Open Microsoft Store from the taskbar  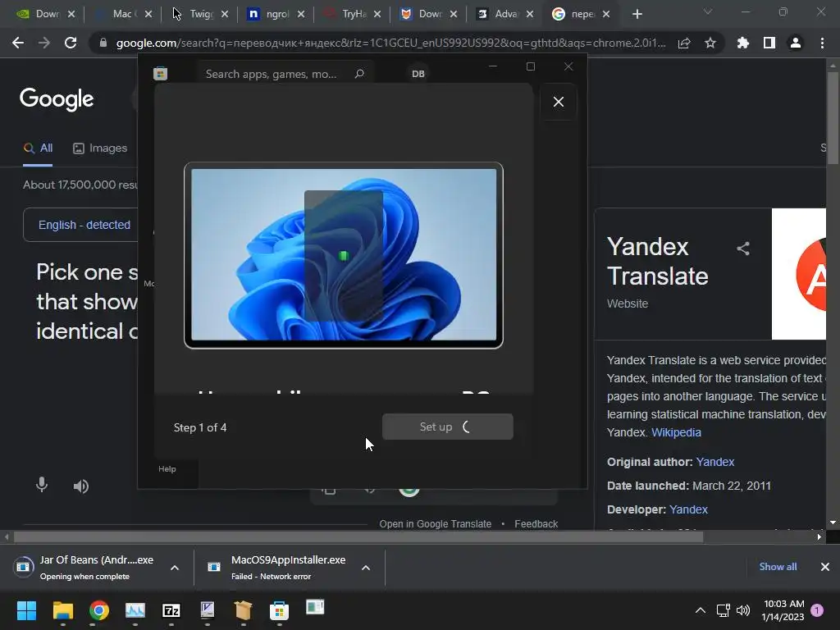(x=279, y=610)
